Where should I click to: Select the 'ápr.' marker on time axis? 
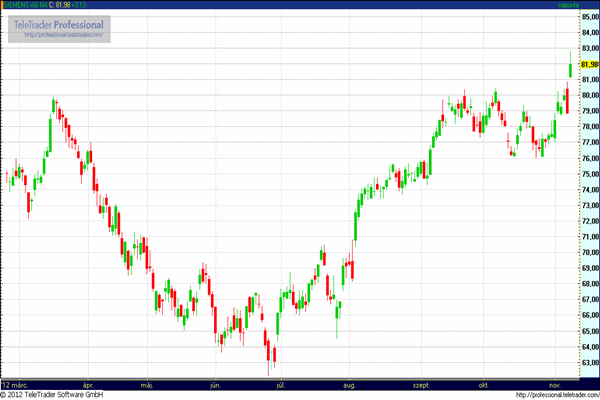[88, 383]
